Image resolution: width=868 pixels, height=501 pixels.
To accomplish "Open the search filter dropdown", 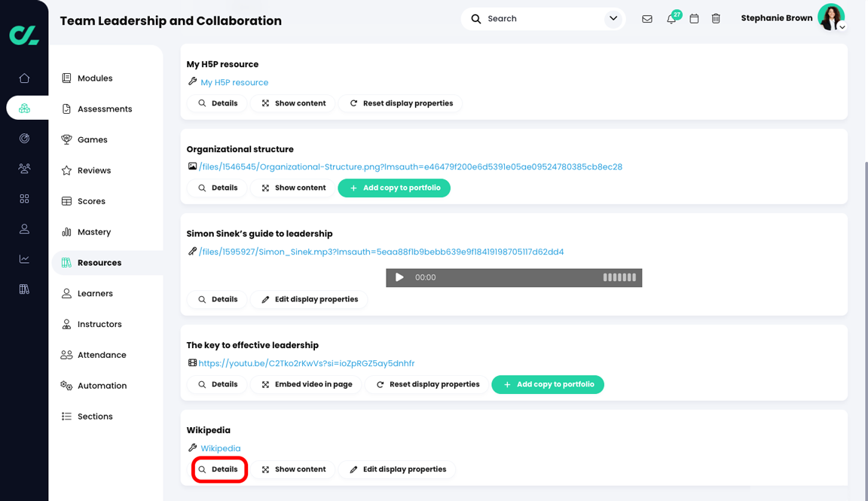I will coord(613,18).
